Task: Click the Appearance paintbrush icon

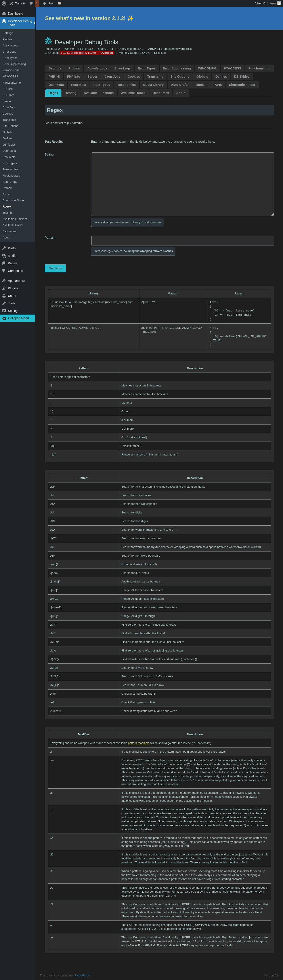Action: 4,281
